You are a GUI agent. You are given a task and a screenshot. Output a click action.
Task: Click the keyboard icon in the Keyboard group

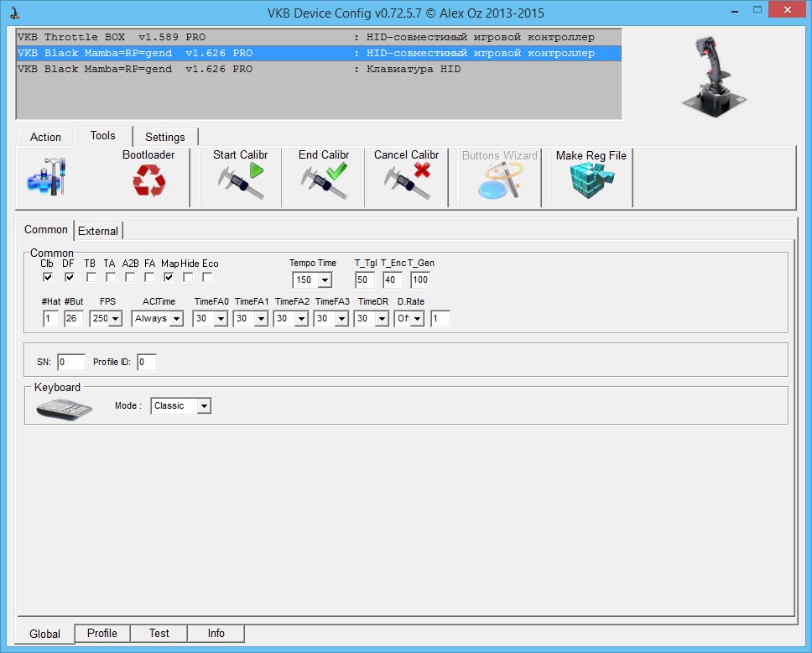65,410
